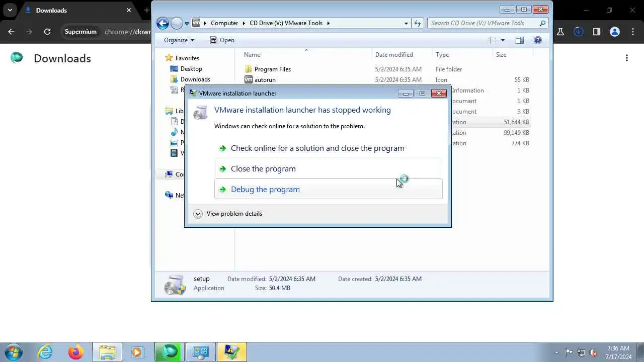Click Computer in the address breadcrumb
The image size is (644, 362).
pyautogui.click(x=224, y=23)
